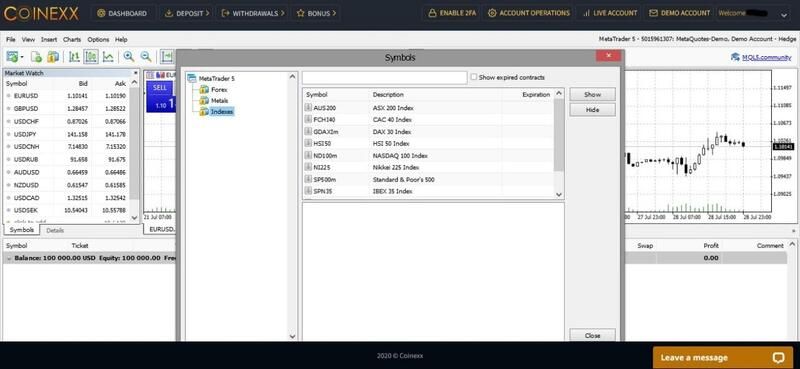Viewport: 800px width, 369px height.
Task: Click the AUS200 symbol icon
Action: 308,108
